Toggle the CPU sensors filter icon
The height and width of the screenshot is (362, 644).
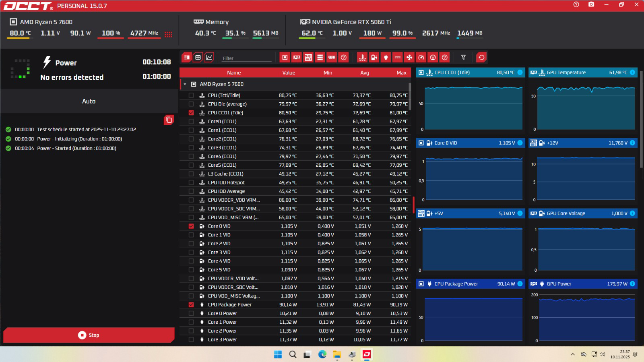(285, 58)
